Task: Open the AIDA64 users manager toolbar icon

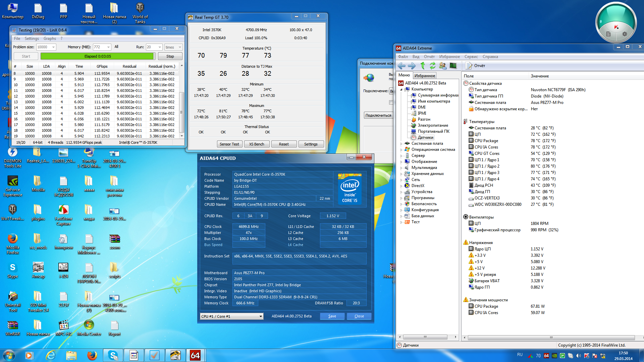Action: 443,66
